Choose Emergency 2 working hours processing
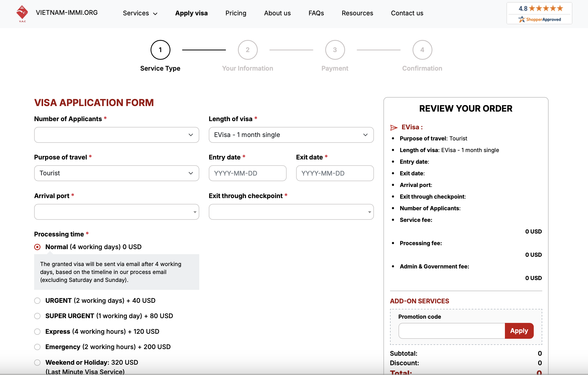The height and width of the screenshot is (375, 588). pyautogui.click(x=37, y=347)
